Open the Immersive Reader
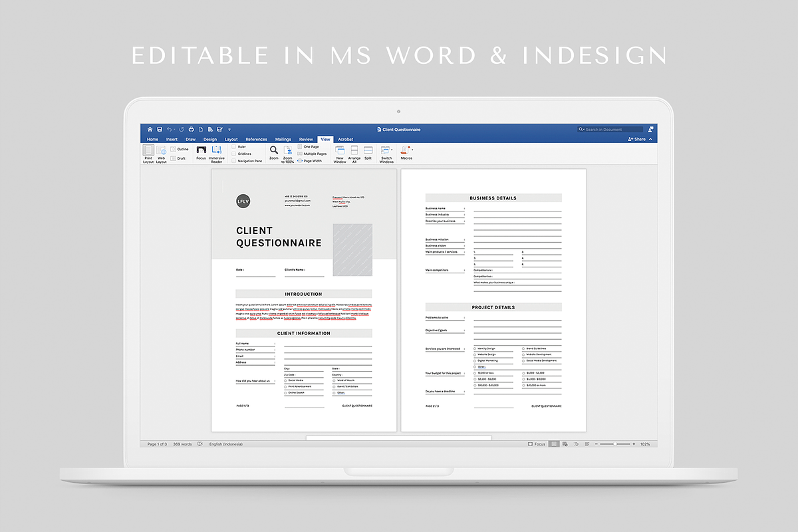The width and height of the screenshot is (798, 532). (217, 151)
